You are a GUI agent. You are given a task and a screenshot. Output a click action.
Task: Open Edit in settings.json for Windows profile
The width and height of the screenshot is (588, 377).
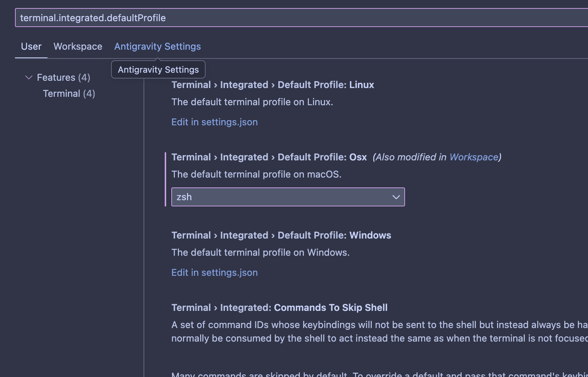214,273
